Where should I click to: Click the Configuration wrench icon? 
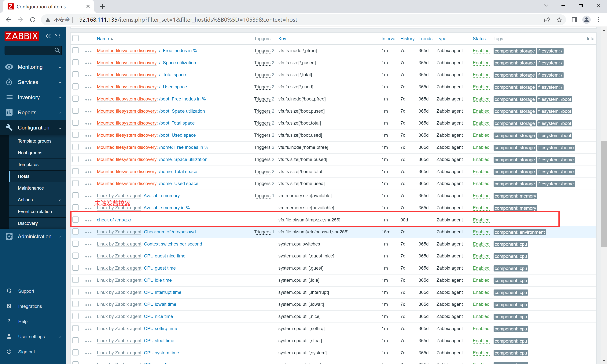[x=9, y=128]
